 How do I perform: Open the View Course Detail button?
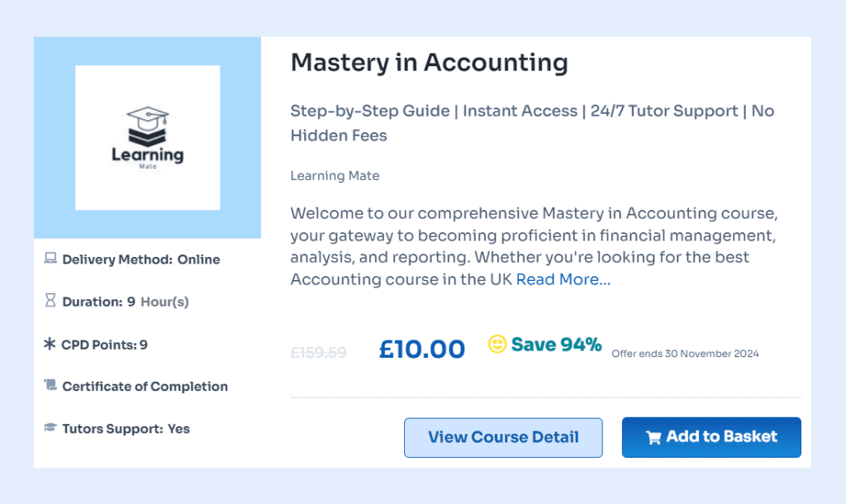(503, 437)
